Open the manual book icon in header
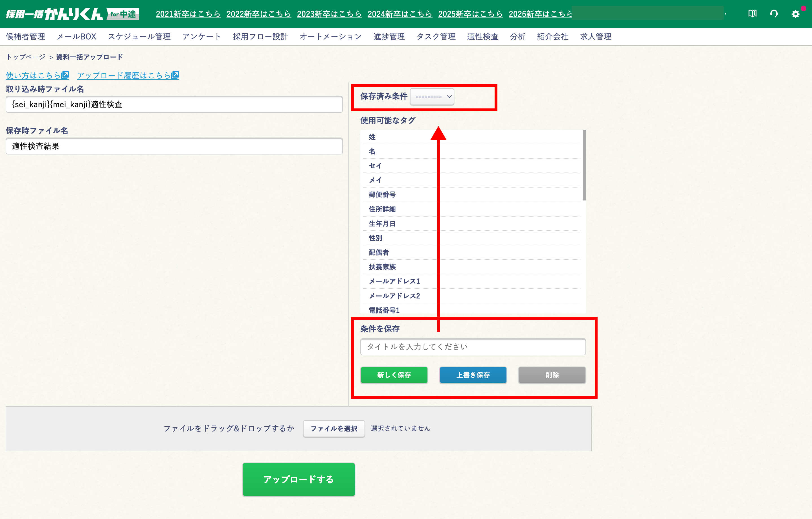The image size is (812, 519). click(752, 14)
